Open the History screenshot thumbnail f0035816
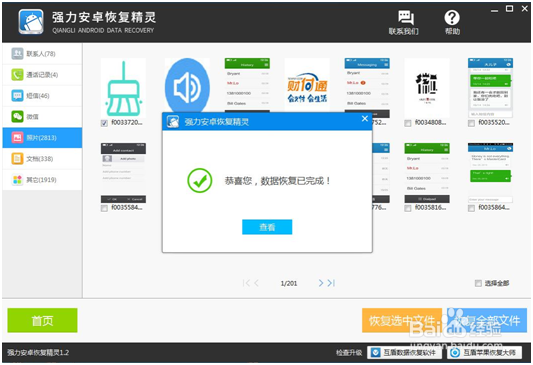533x365 pixels. (427, 173)
